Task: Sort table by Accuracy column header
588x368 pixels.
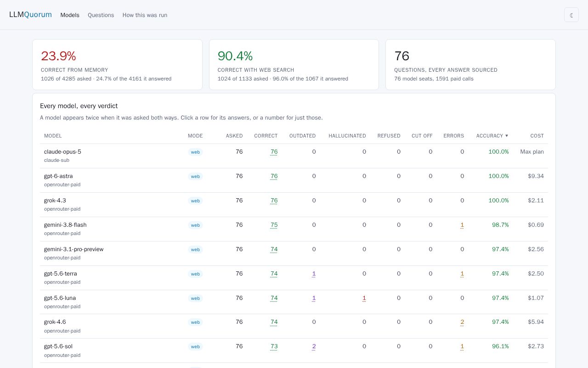Action: 492,136
